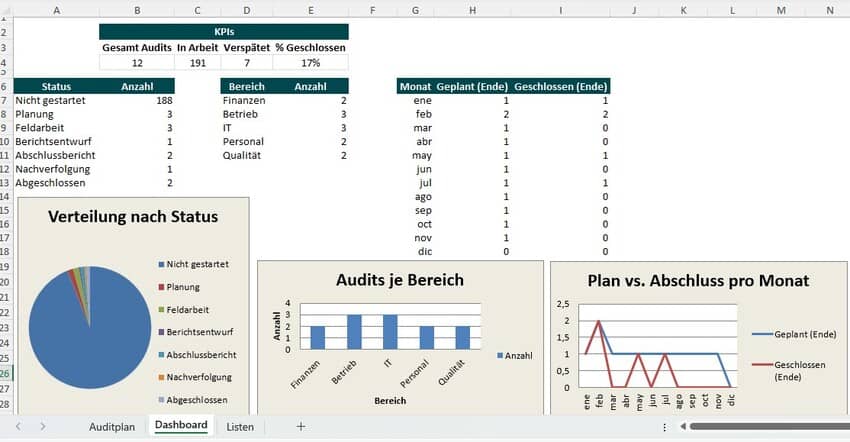
Task: Select the Dashboard sheet tab
Action: coord(181,426)
